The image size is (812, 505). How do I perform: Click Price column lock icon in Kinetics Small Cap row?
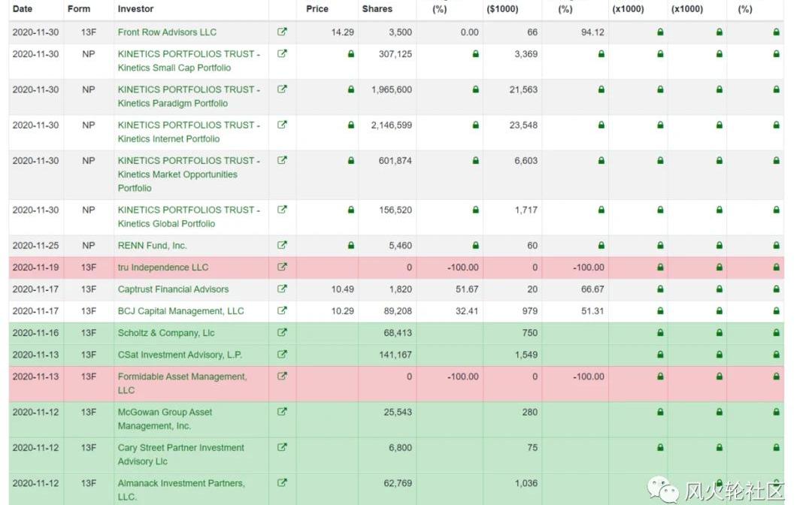coord(351,54)
